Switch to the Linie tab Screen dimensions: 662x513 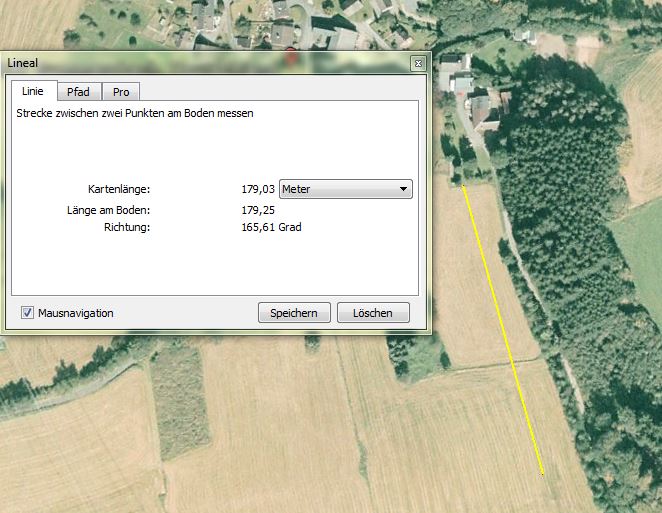(x=33, y=92)
